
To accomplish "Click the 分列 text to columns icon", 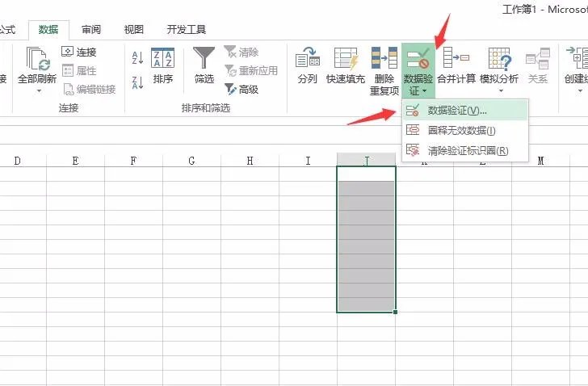I will [x=308, y=57].
